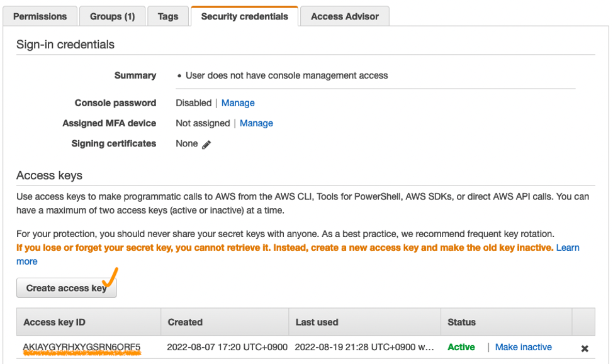613x364 pixels.
Task: Switch to the Groups (1) tab
Action: [x=112, y=16]
